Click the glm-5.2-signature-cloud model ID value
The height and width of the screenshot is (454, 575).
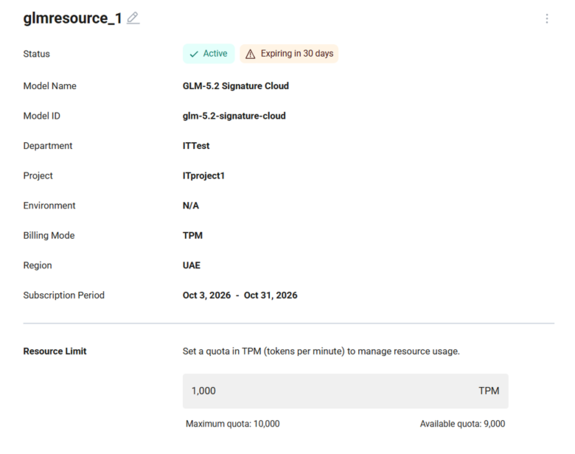click(234, 116)
